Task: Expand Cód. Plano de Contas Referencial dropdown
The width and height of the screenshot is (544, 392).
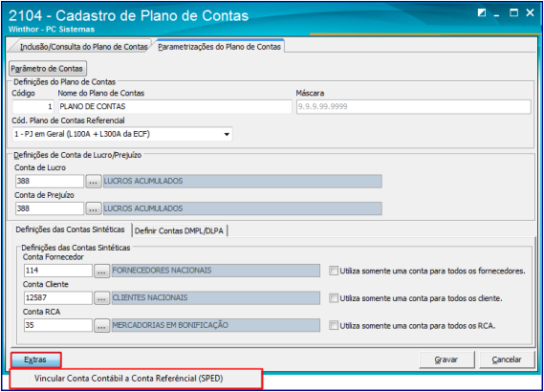Action: pyautogui.click(x=227, y=134)
